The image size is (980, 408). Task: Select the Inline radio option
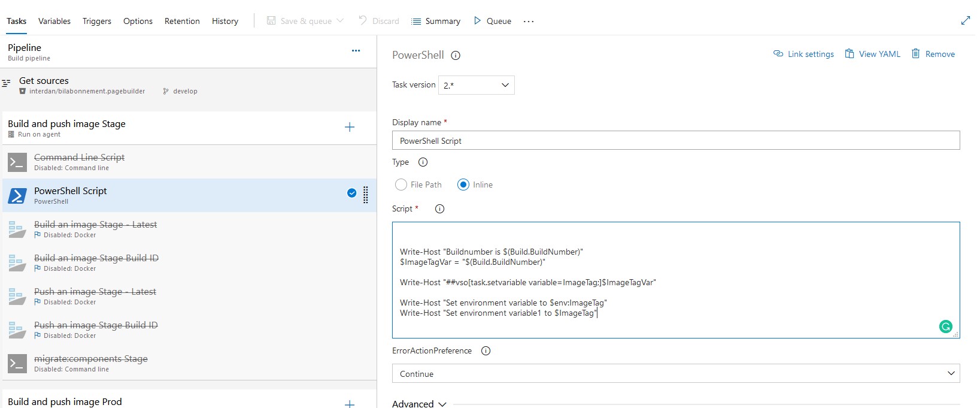(463, 185)
